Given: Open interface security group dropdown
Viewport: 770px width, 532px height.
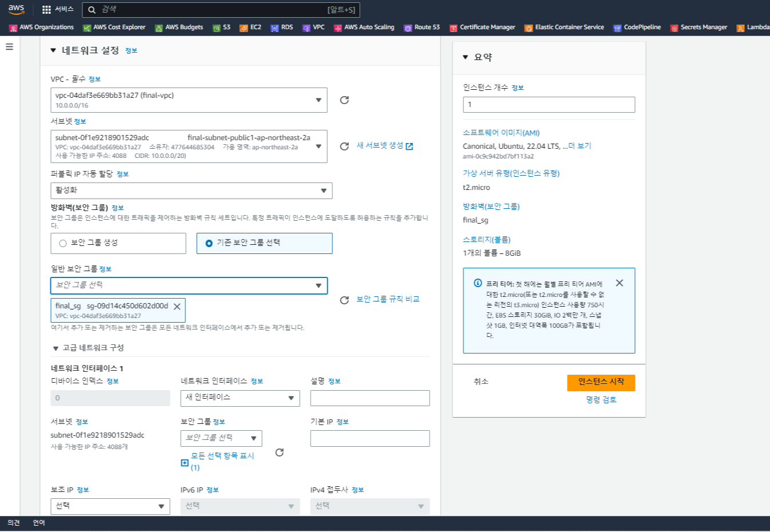Looking at the screenshot, I should pyautogui.click(x=221, y=438).
